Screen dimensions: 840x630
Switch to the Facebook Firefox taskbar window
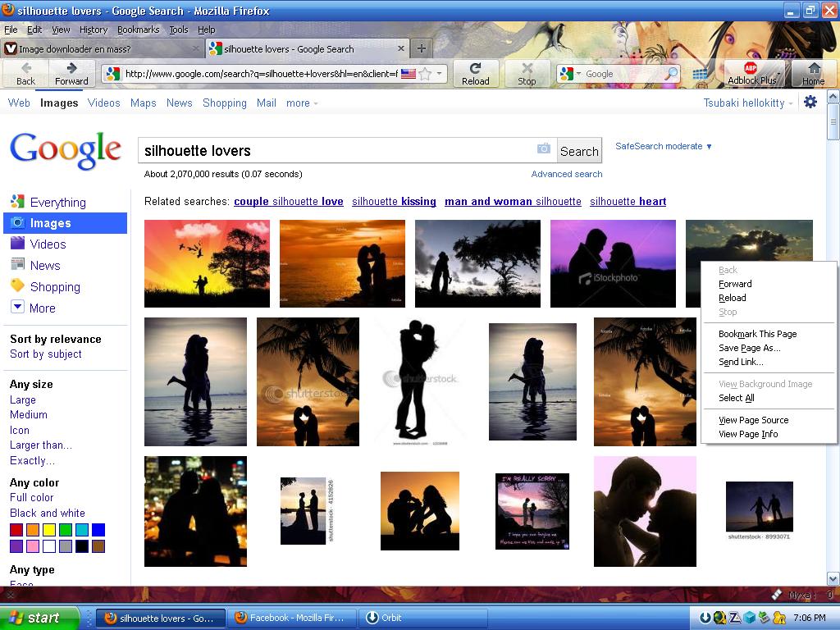[x=292, y=618]
